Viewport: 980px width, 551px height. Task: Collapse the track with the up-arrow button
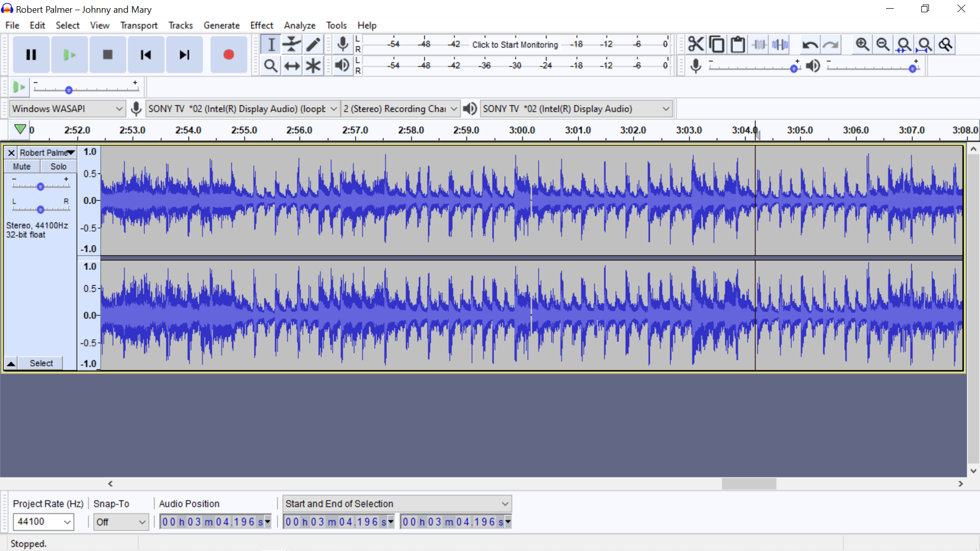(11, 363)
